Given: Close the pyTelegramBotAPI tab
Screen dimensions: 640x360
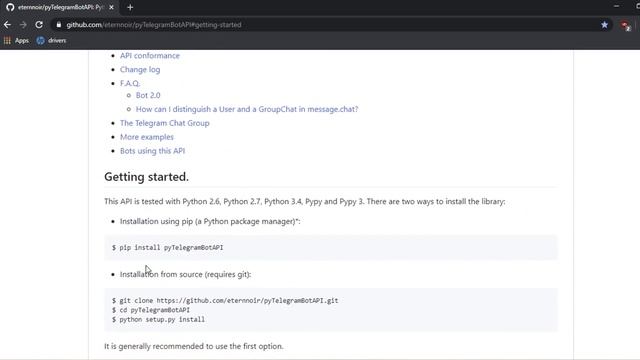Looking at the screenshot, I should tap(111, 7).
